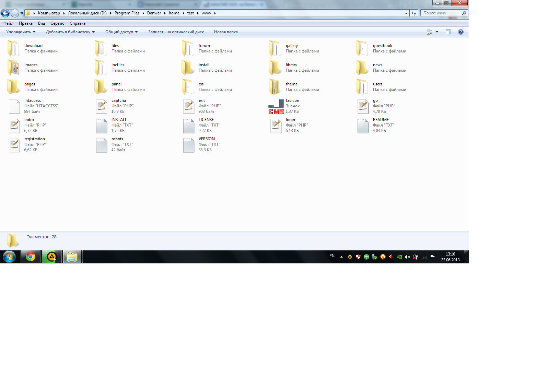The width and height of the screenshot is (549, 392).
Task: Click the theme folder icon
Action: [x=275, y=87]
